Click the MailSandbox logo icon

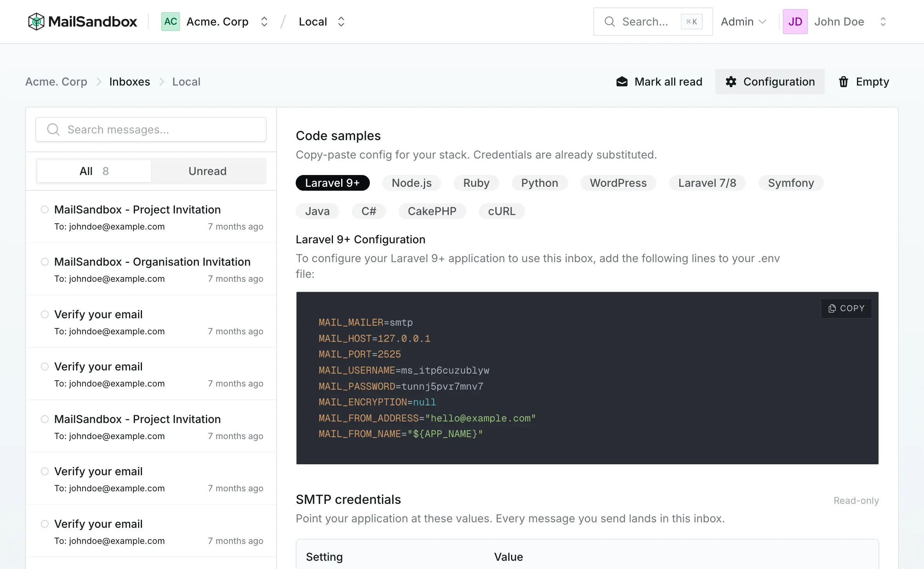[36, 22]
